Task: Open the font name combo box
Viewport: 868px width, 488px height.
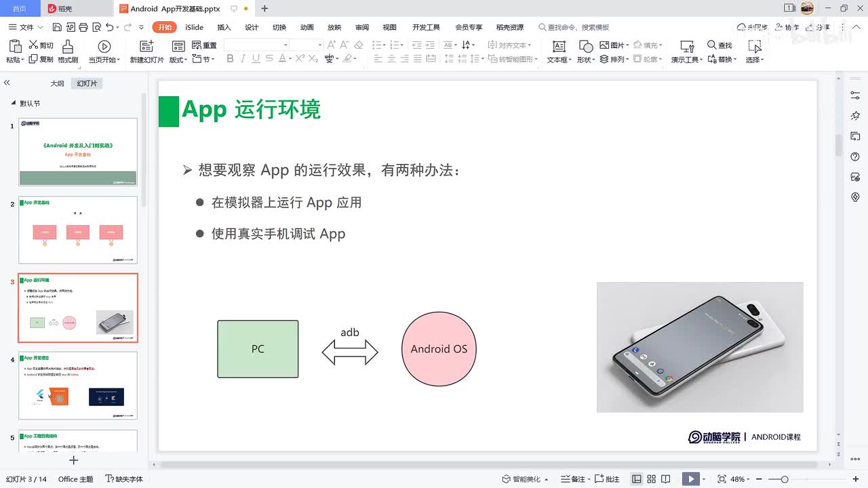Action: pos(257,45)
